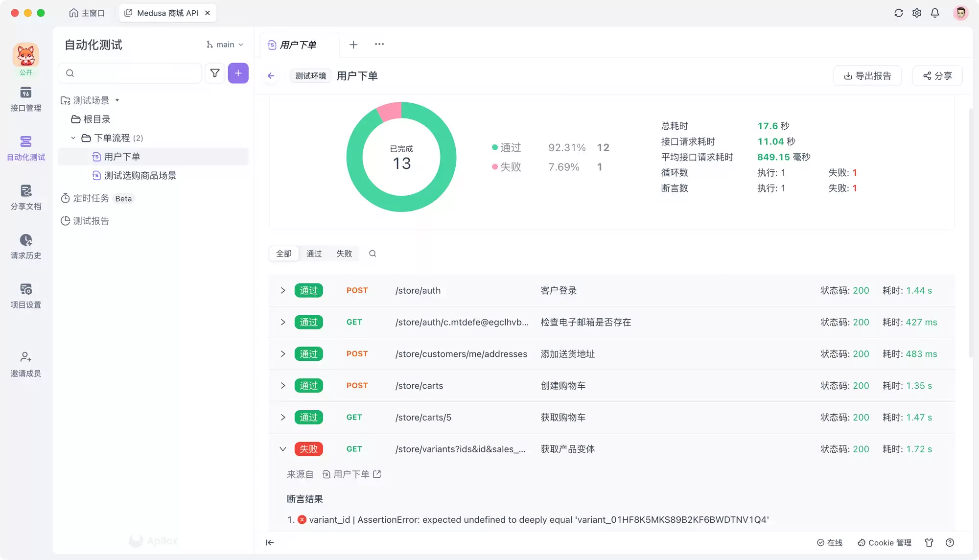Click the 通过 legend dot
979x560 pixels.
pos(495,147)
